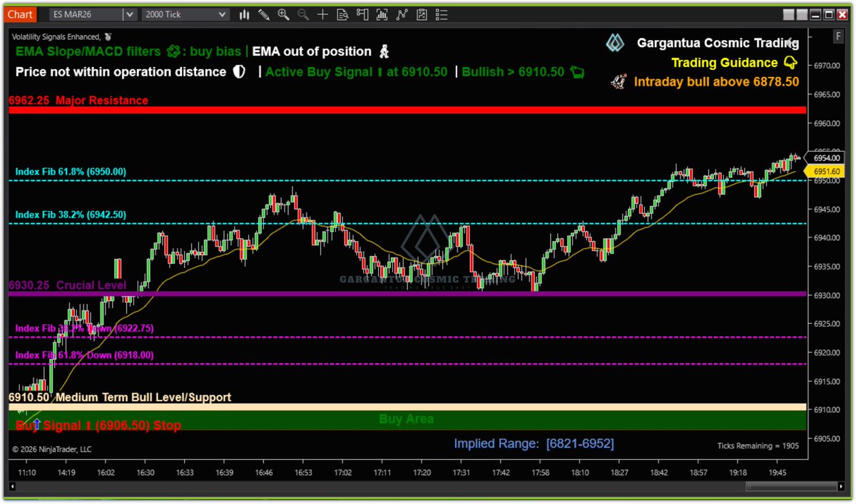Click the EMA out of position text
This screenshot has height=504, width=856.
[312, 51]
